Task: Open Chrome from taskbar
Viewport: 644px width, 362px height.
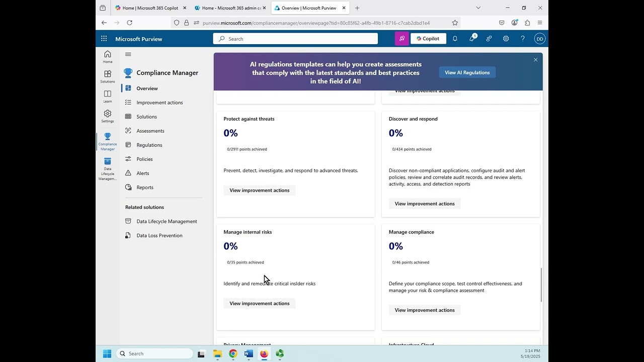Action: [233, 353]
